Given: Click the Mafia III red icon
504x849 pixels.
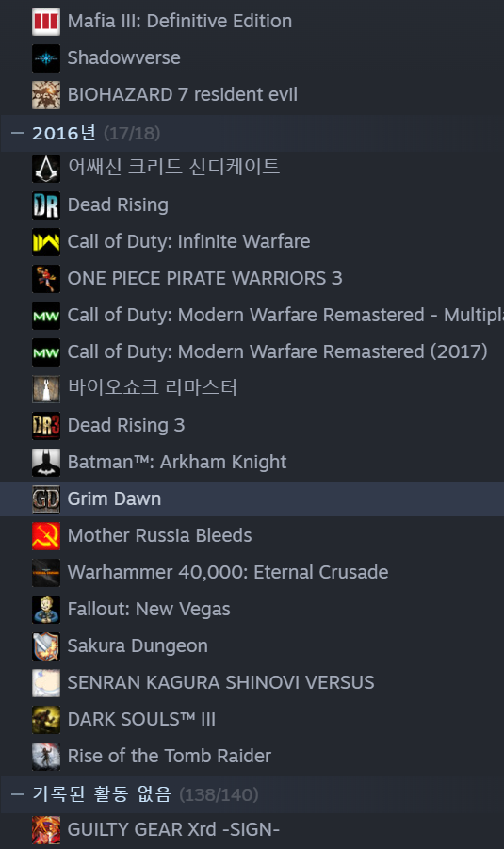Looking at the screenshot, I should pyautogui.click(x=46, y=22).
